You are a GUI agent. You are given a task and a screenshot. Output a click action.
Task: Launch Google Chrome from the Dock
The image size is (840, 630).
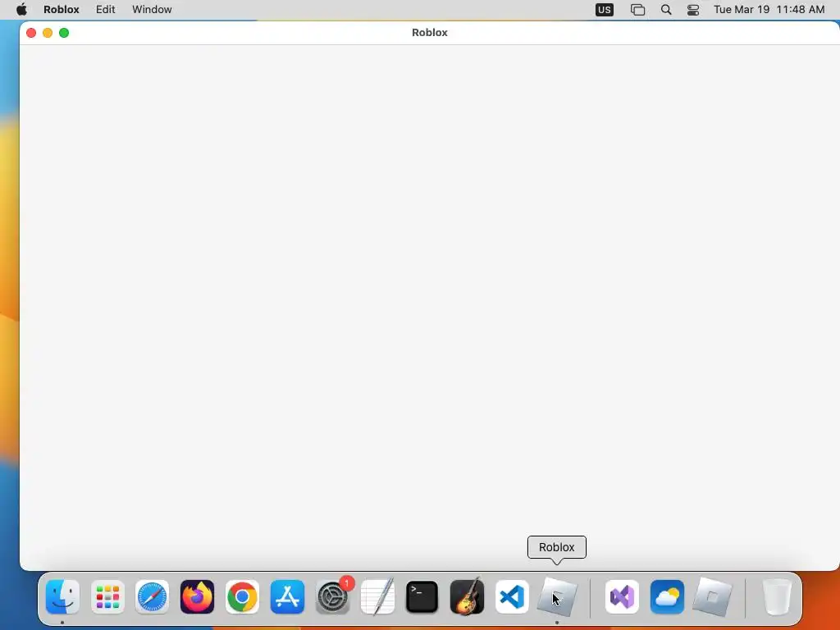(x=242, y=596)
